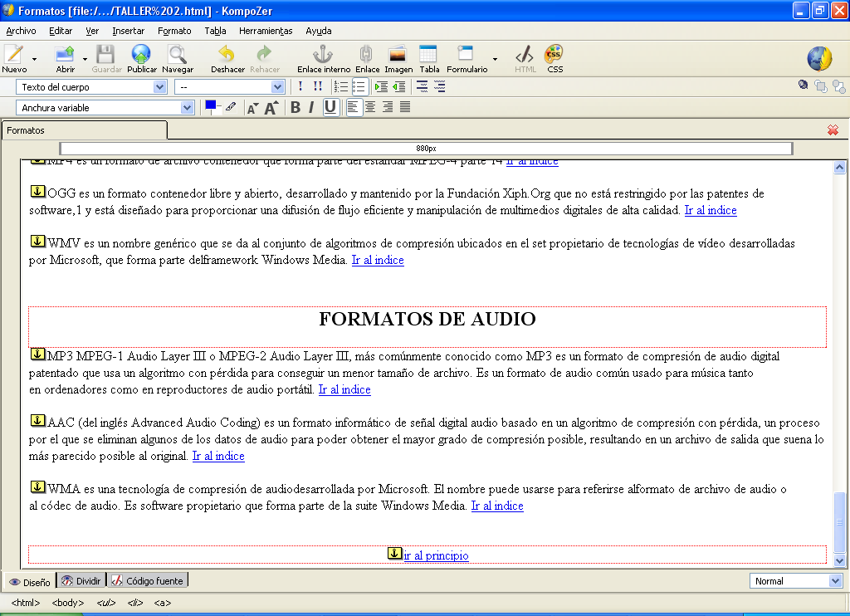Click the Publicar globe icon
Image resolution: width=850 pixels, height=616 pixels.
(141, 54)
